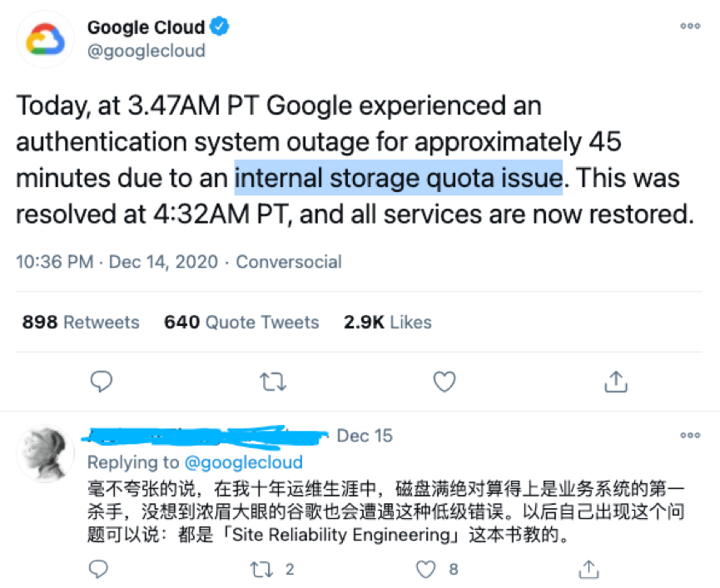Open more options on main tweet
This screenshot has width=720, height=588.
(x=690, y=27)
